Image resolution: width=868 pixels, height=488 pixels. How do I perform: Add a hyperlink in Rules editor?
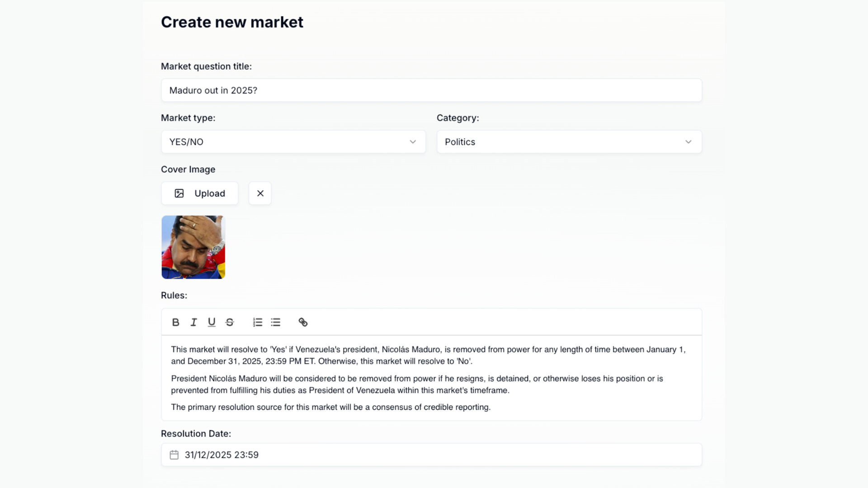[303, 322]
